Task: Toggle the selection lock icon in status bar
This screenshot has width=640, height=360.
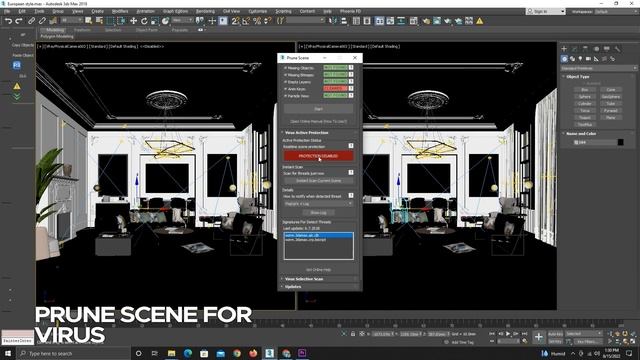Action: pyautogui.click(x=353, y=334)
